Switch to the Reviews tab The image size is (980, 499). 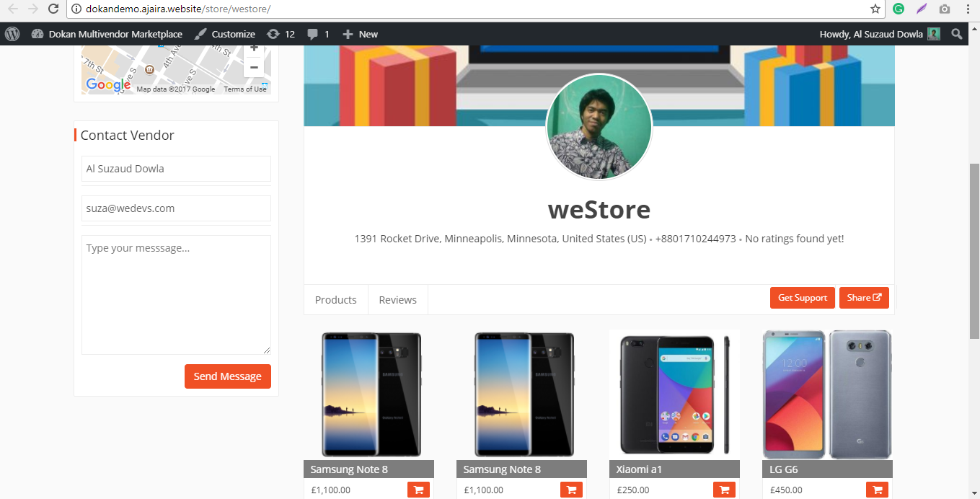click(x=398, y=300)
